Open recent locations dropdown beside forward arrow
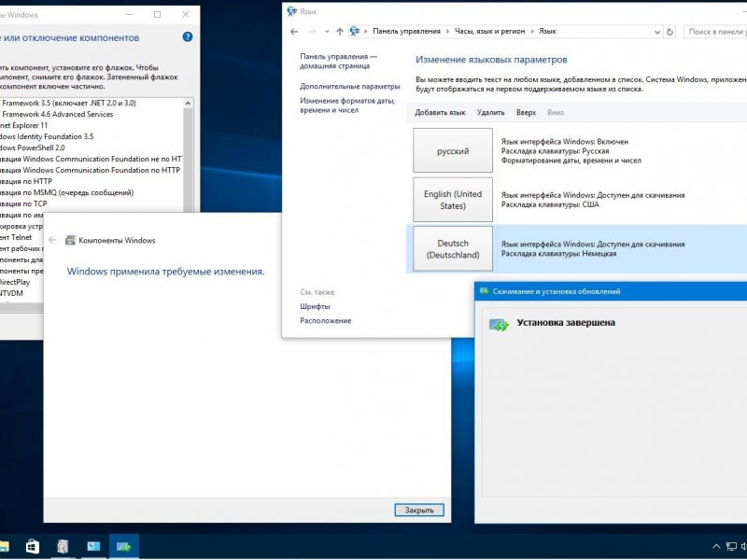 pos(327,32)
